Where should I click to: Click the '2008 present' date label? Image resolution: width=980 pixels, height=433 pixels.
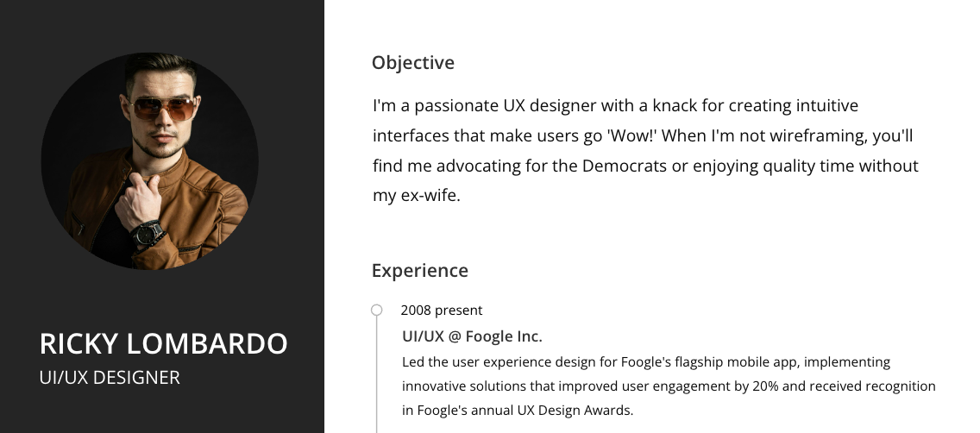tap(442, 311)
